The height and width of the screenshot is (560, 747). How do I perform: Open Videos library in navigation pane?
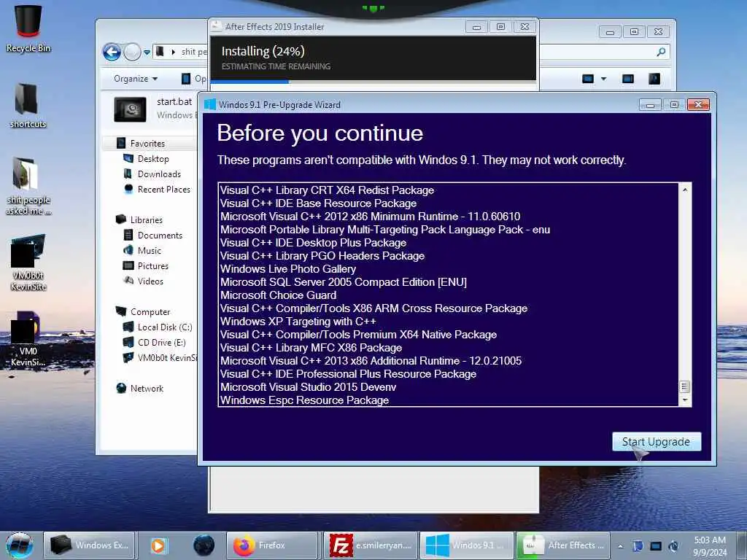150,281
